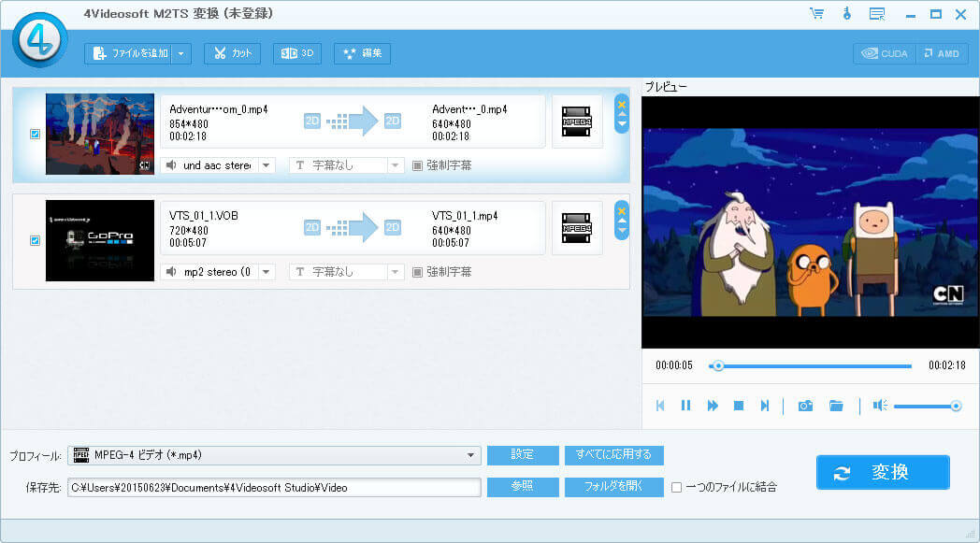This screenshot has width=980, height=543.
Task: Open the registration key icon
Action: pos(846,13)
